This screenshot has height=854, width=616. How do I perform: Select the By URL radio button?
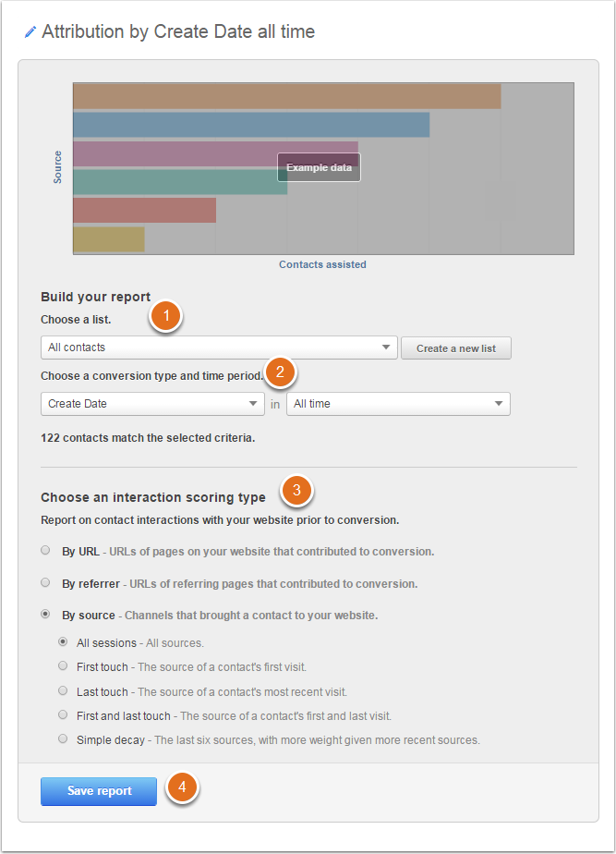[x=46, y=551]
